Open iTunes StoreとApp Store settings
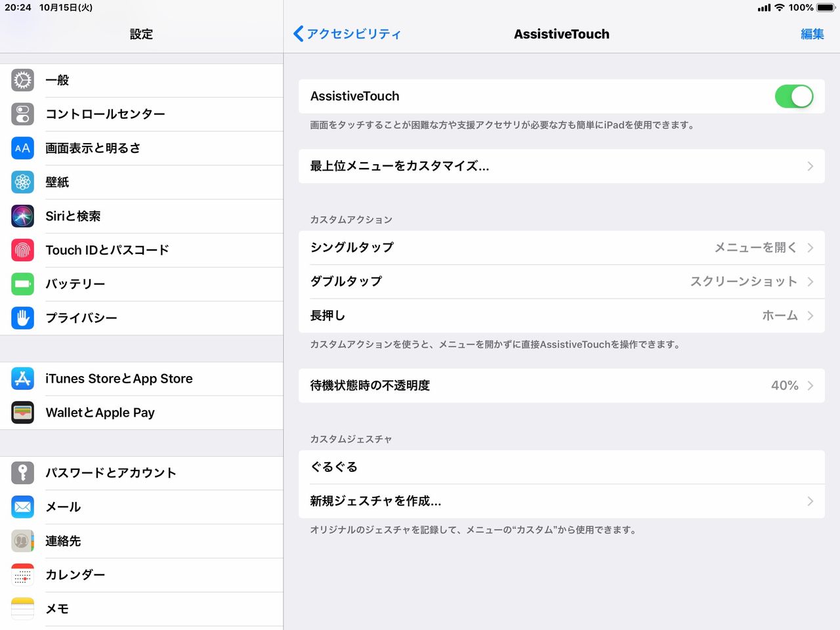 click(142, 379)
